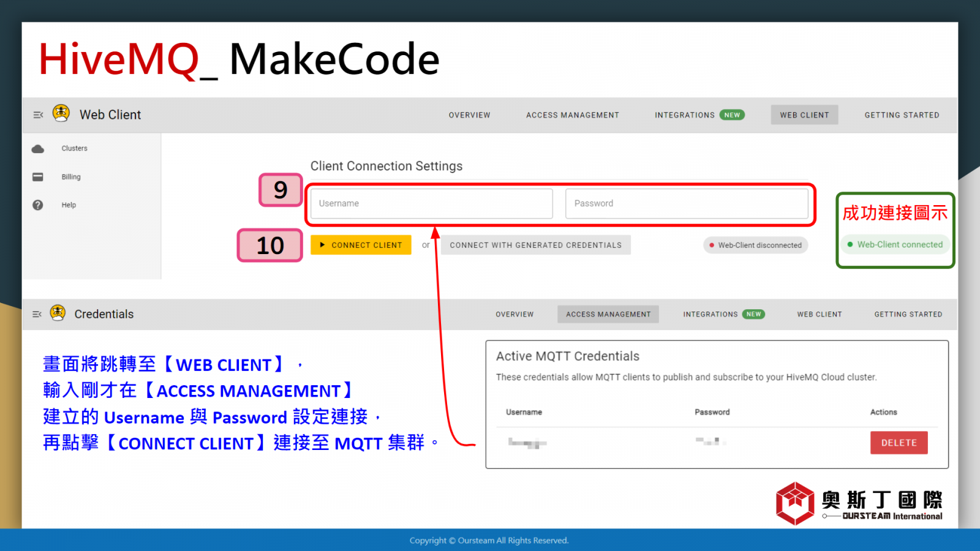Open Overview tab in Credentials header
The height and width of the screenshot is (551, 980).
514,314
